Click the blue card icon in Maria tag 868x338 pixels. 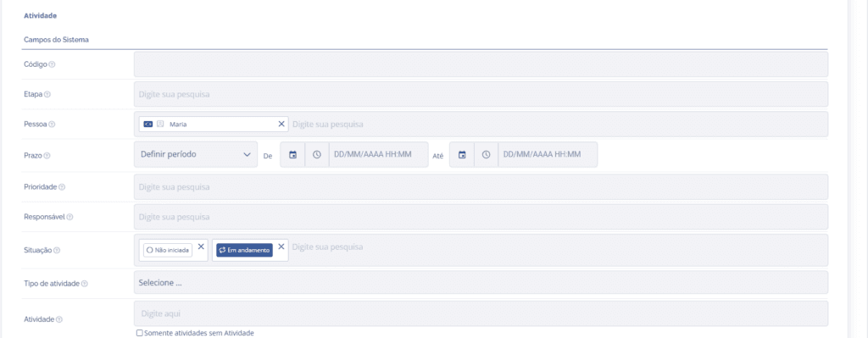pyautogui.click(x=148, y=124)
